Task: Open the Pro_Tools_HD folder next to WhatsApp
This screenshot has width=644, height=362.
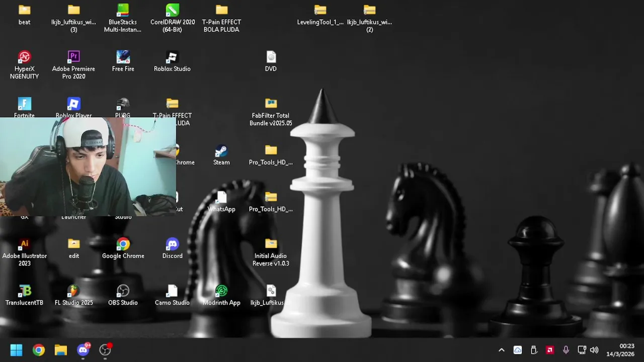Action: pyautogui.click(x=271, y=202)
